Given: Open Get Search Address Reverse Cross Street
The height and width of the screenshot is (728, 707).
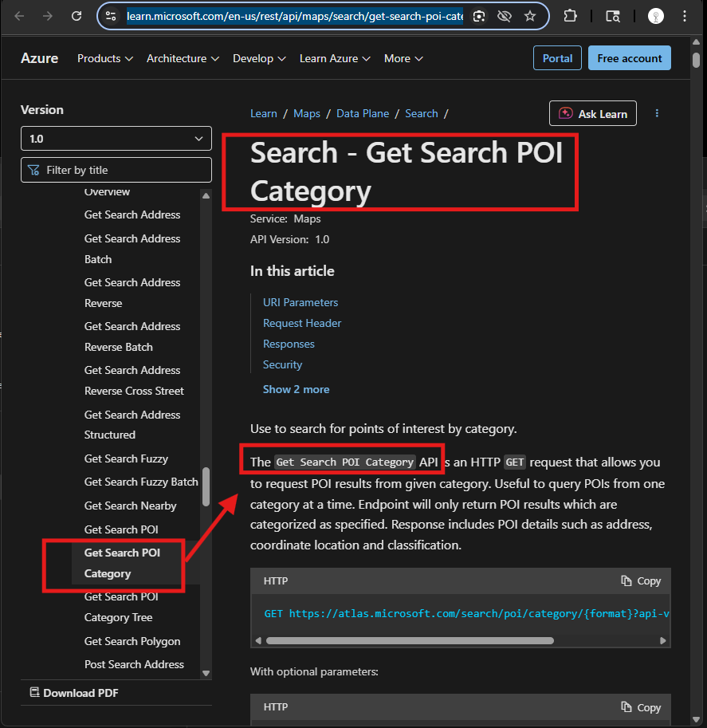Looking at the screenshot, I should point(134,380).
